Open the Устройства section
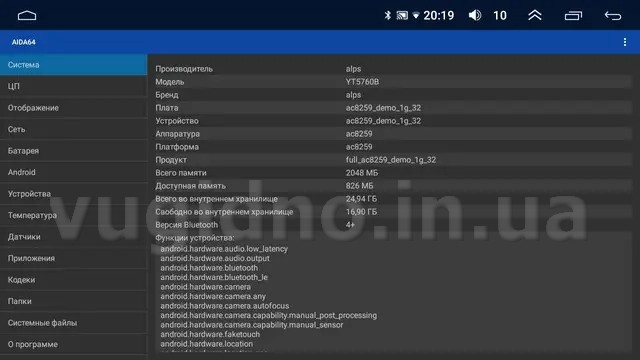 pyautogui.click(x=73, y=194)
